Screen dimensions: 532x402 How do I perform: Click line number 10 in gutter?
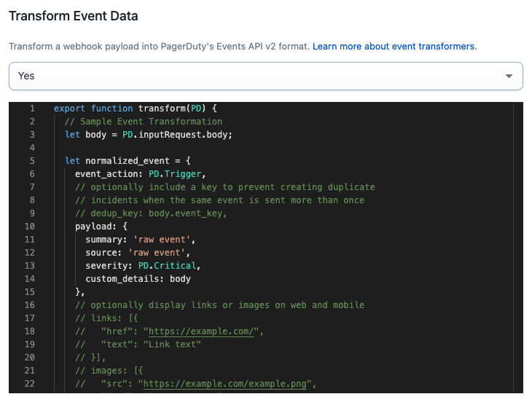[x=30, y=226]
